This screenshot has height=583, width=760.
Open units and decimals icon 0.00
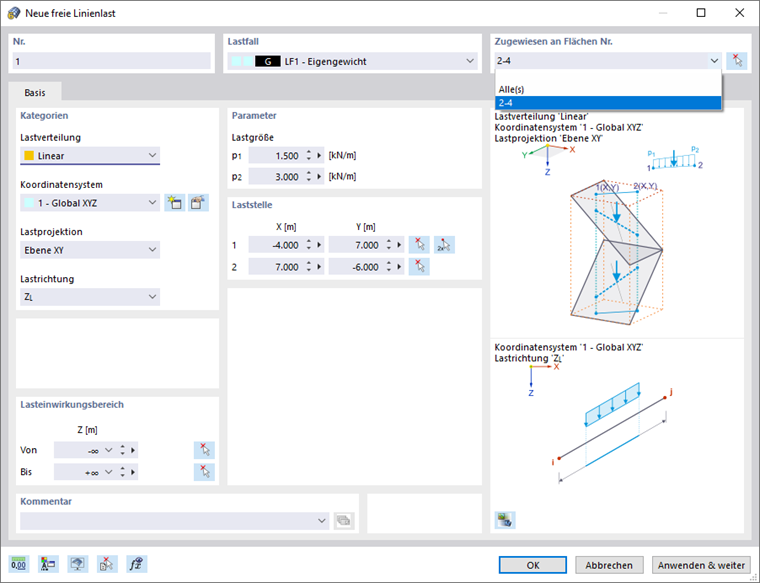[x=18, y=564]
